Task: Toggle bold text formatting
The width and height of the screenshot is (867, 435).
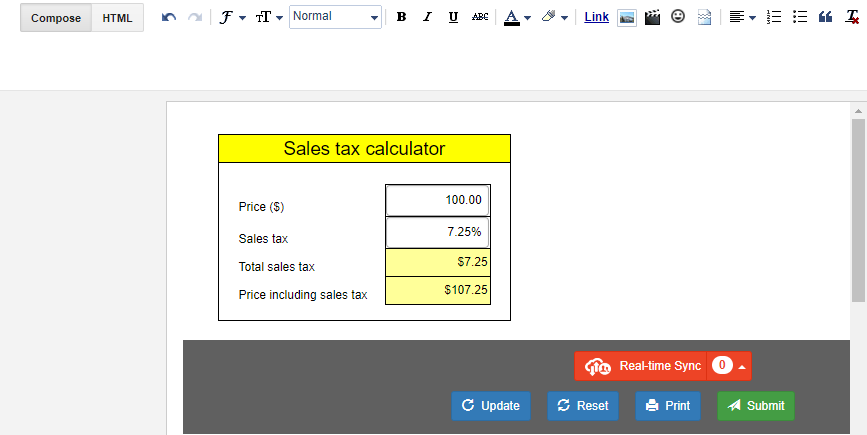Action: [x=401, y=17]
